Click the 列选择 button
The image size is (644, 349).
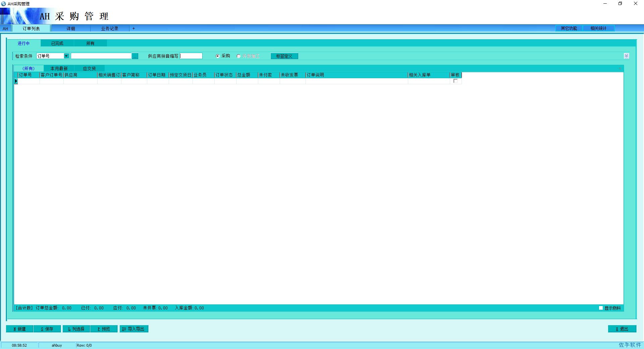[76, 329]
